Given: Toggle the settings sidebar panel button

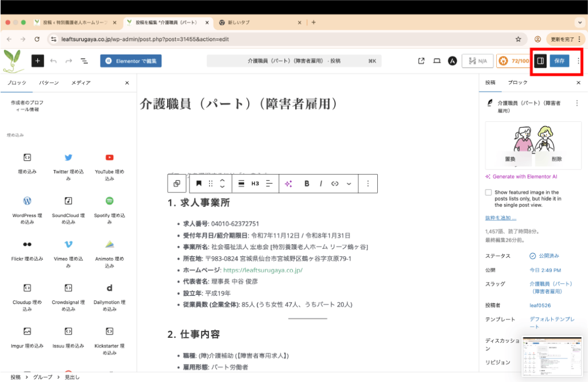Looking at the screenshot, I should (x=540, y=61).
